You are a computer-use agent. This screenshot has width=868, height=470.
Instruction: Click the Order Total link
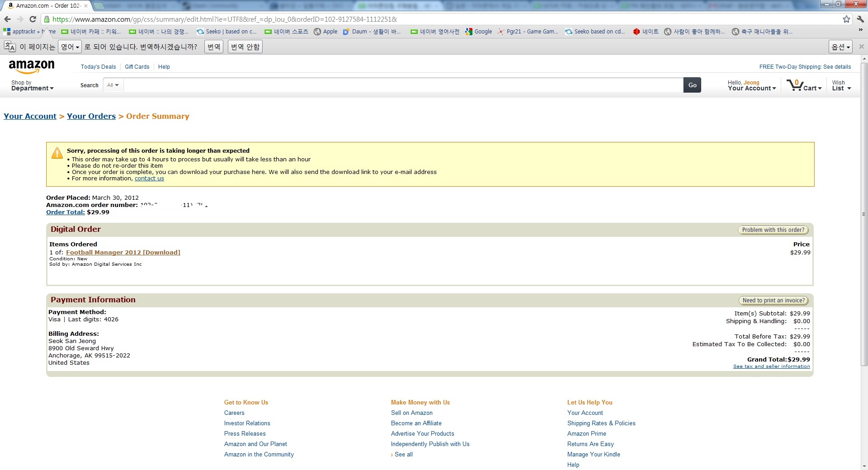pyautogui.click(x=66, y=212)
